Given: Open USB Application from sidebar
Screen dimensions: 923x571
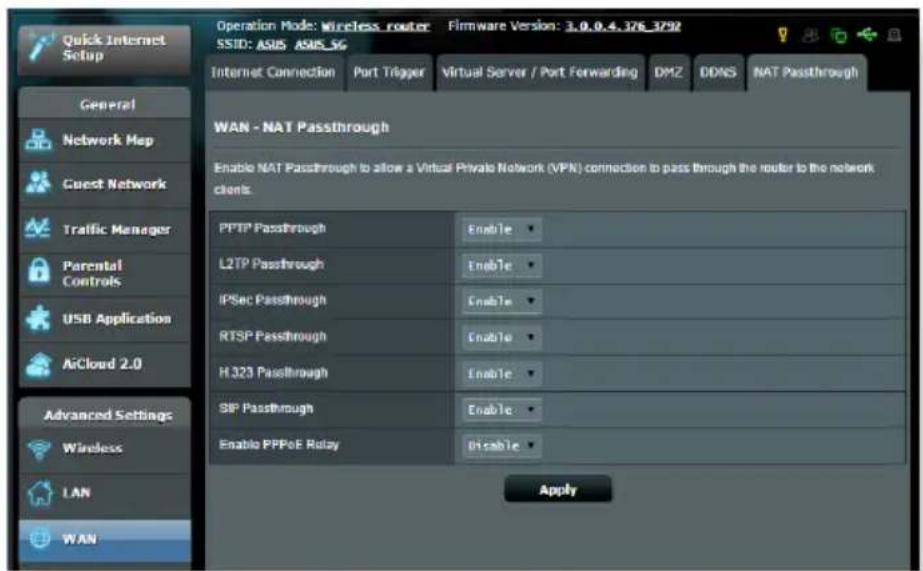Looking at the screenshot, I should (x=105, y=318).
